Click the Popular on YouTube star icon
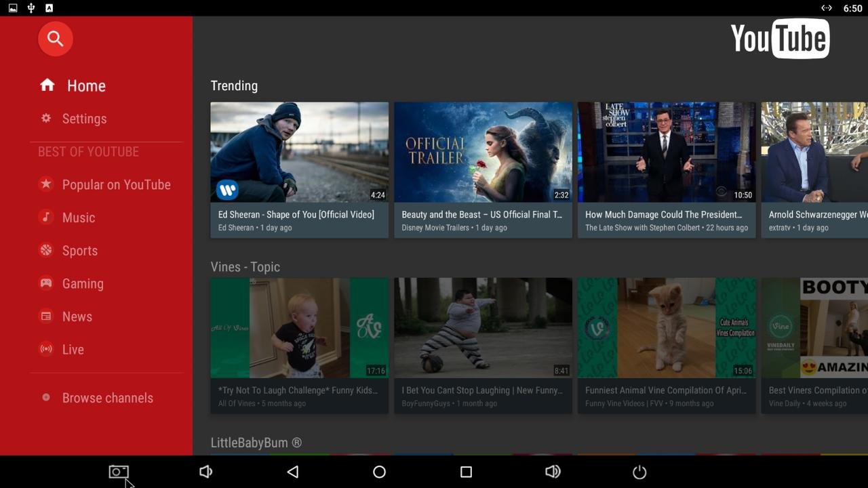Screen dimensions: 868x488 click(x=46, y=184)
